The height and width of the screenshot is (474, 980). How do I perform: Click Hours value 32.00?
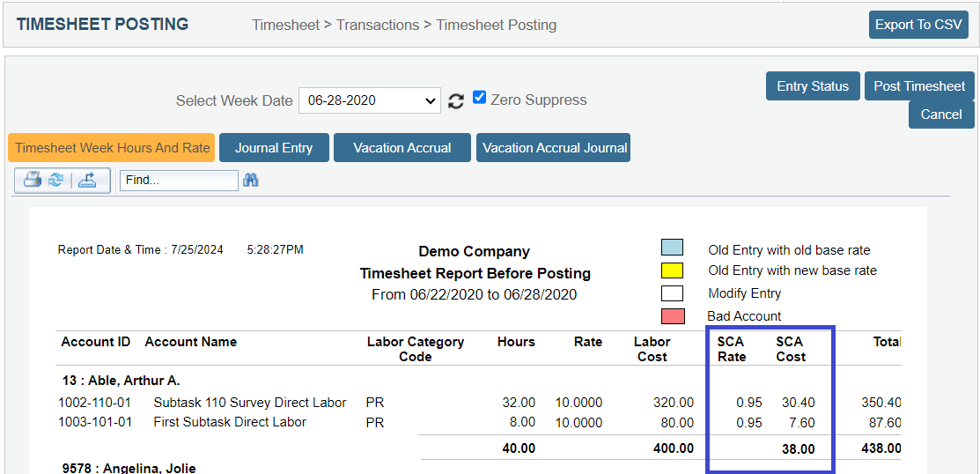519,403
